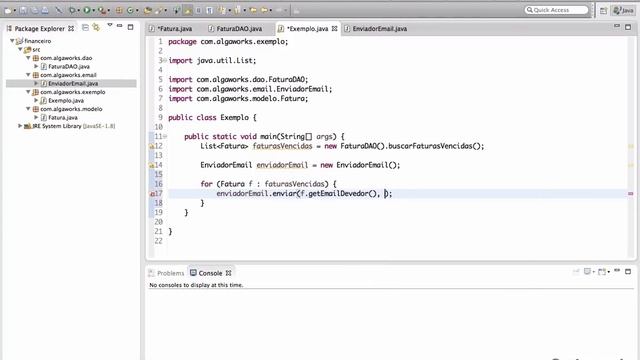Image resolution: width=640 pixels, height=360 pixels.
Task: Collapse the src folder node
Action: click(x=20, y=49)
